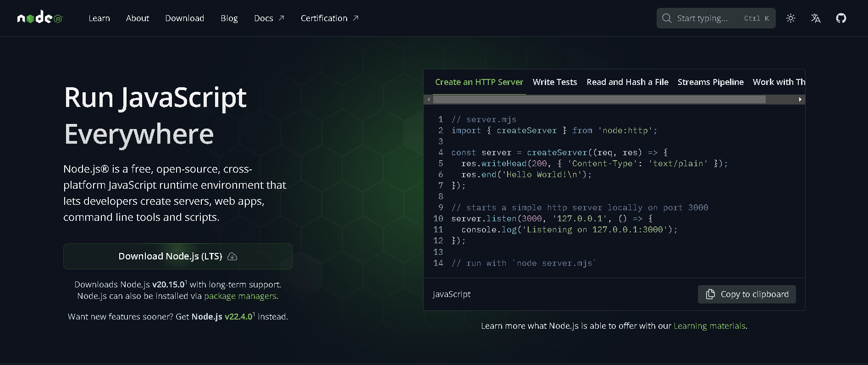Viewport: 868px width, 365px height.
Task: Click the Download Node.js (LTS) button
Action: click(178, 256)
